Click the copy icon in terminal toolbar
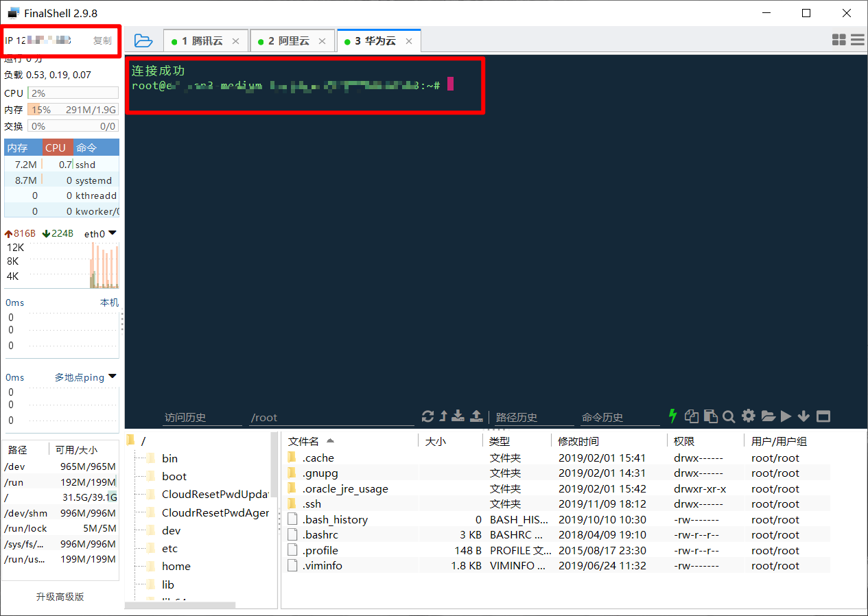The height and width of the screenshot is (616, 868). [692, 416]
